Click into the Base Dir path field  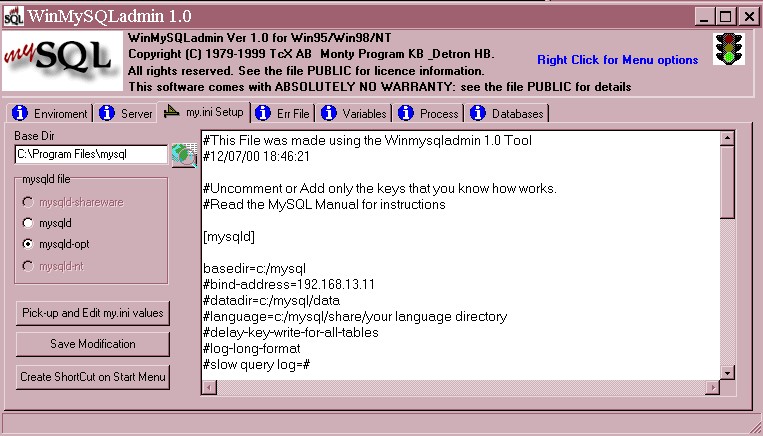[90, 155]
